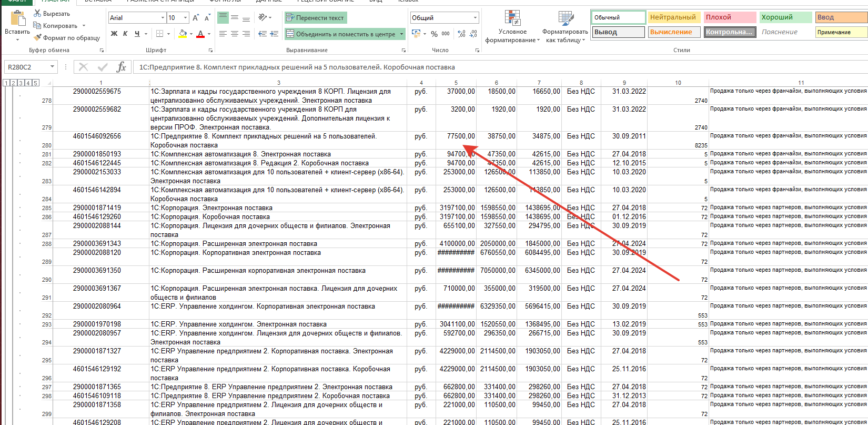Expand the borders dropdown arrow

pyautogui.click(x=168, y=34)
